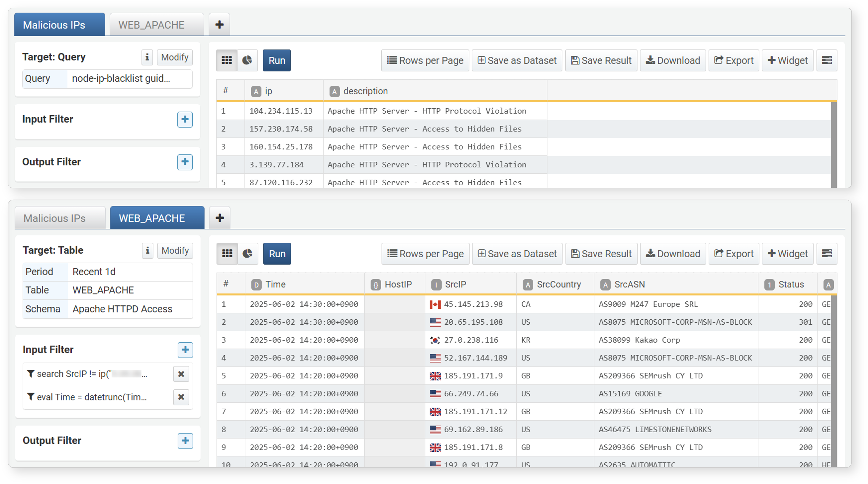The height and width of the screenshot is (484, 868).
Task: Select WEB_APACHE tab in bottom panel
Action: 157,218
